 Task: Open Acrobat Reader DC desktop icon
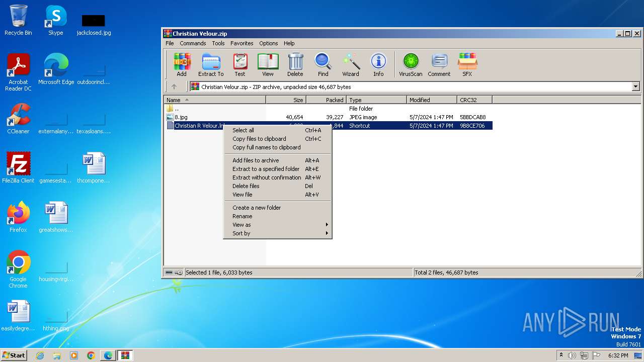coord(18,72)
